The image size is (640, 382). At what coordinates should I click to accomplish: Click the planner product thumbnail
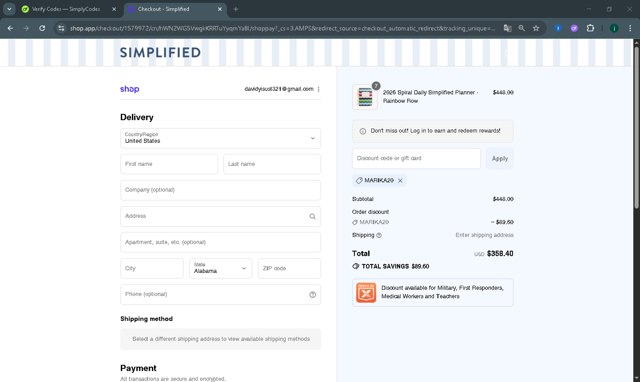click(365, 98)
